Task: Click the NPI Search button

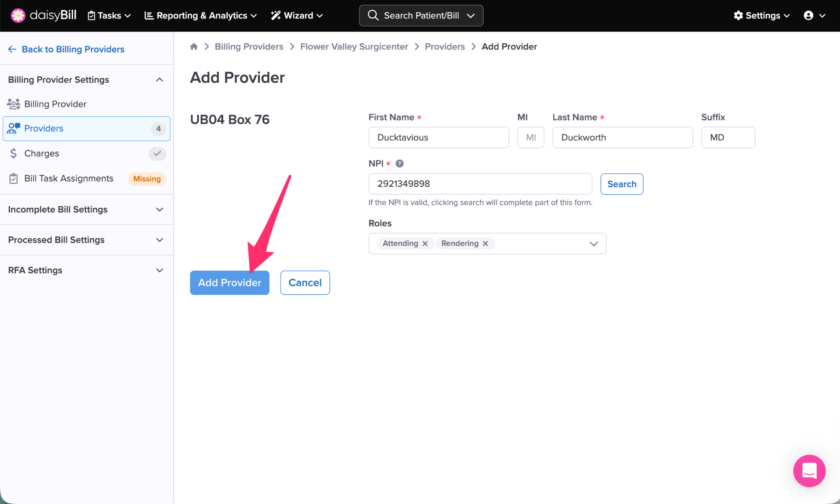Action: pos(621,184)
